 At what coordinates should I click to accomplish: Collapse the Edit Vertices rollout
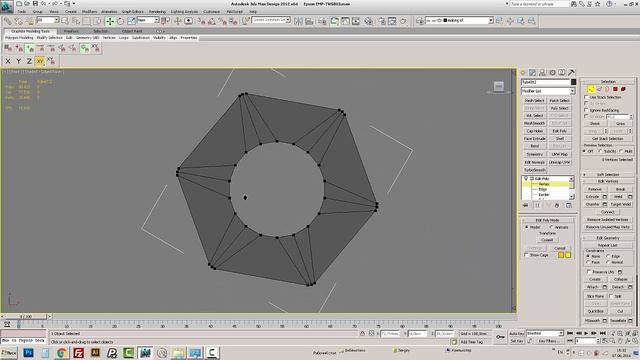coord(608,181)
